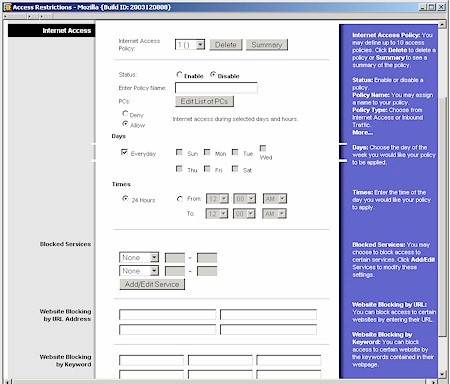Follow the More... link in help panel
The image size is (450, 384).
[x=363, y=133]
